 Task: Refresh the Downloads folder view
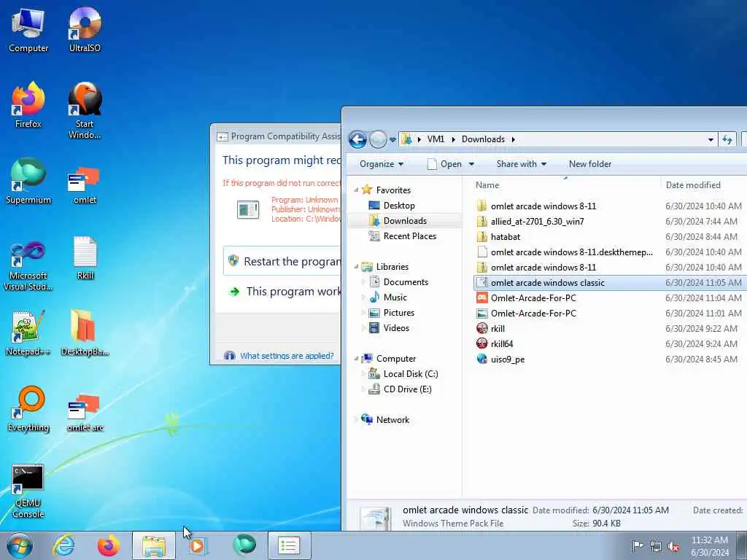727,139
